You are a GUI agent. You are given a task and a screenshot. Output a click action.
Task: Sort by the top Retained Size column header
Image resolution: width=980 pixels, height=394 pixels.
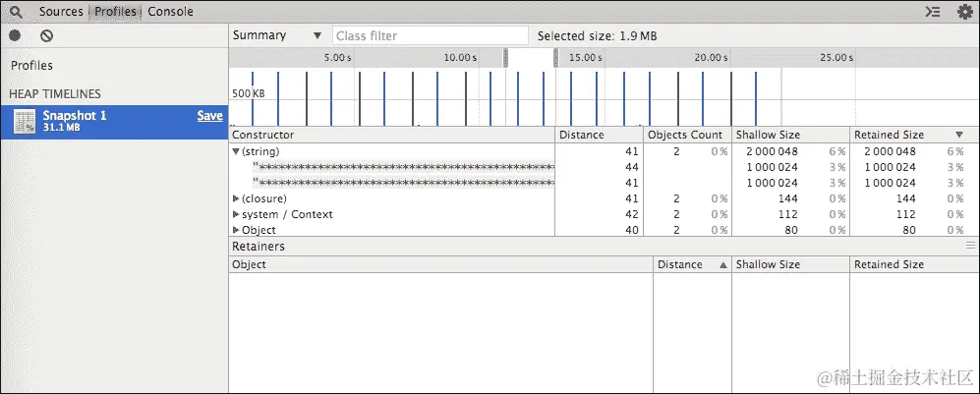(914, 135)
